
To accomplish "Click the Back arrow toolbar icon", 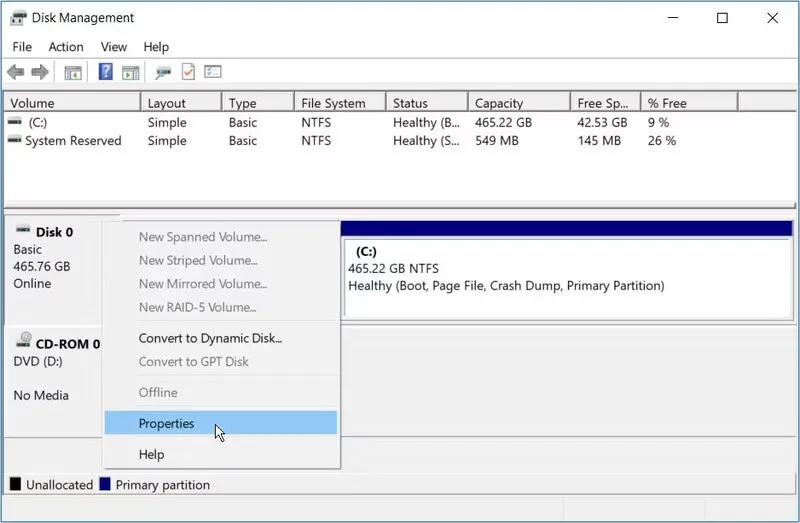I will [x=15, y=72].
